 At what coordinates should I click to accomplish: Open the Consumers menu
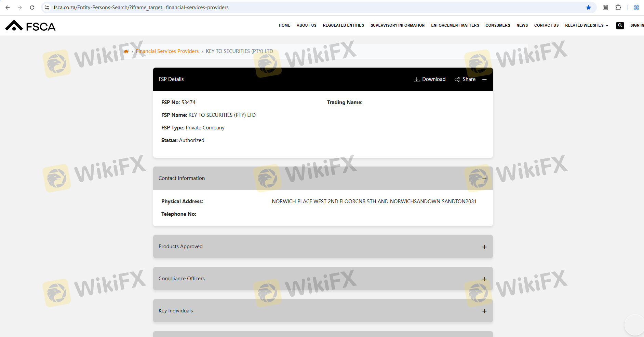pos(498,25)
